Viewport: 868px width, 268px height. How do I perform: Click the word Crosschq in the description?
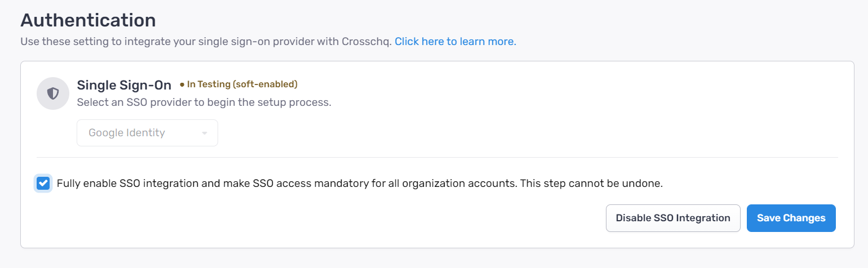tap(366, 42)
